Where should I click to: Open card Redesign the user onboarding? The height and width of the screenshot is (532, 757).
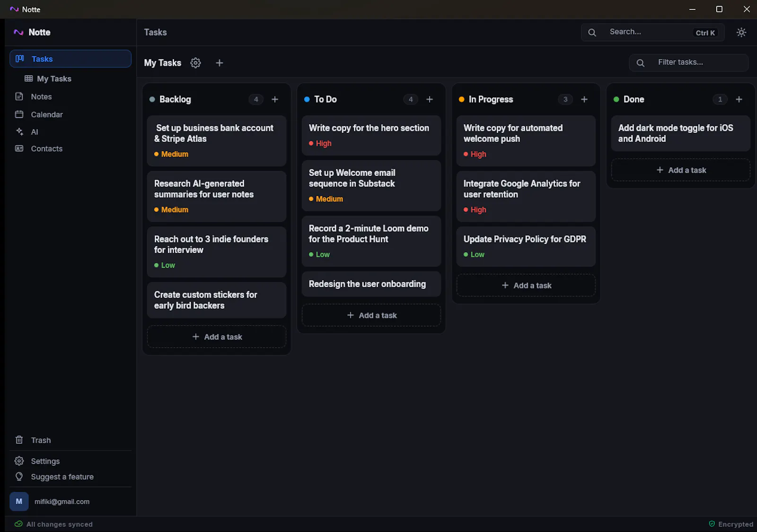tap(371, 284)
